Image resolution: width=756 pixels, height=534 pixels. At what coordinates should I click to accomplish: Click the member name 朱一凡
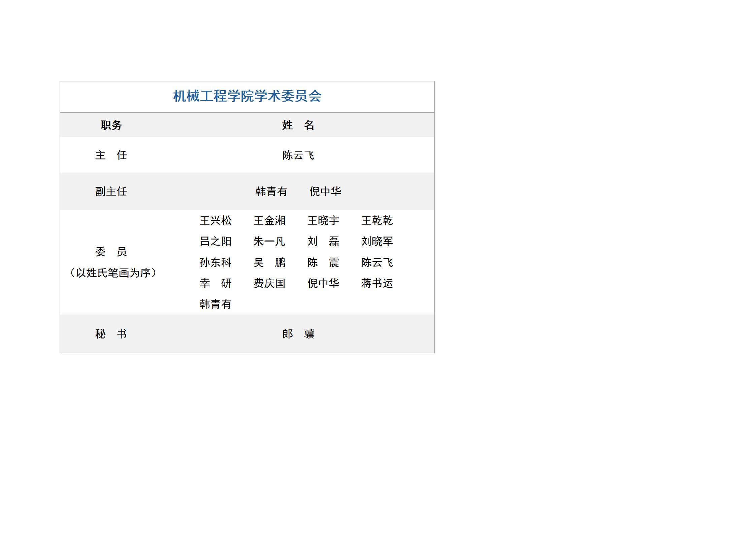point(269,241)
